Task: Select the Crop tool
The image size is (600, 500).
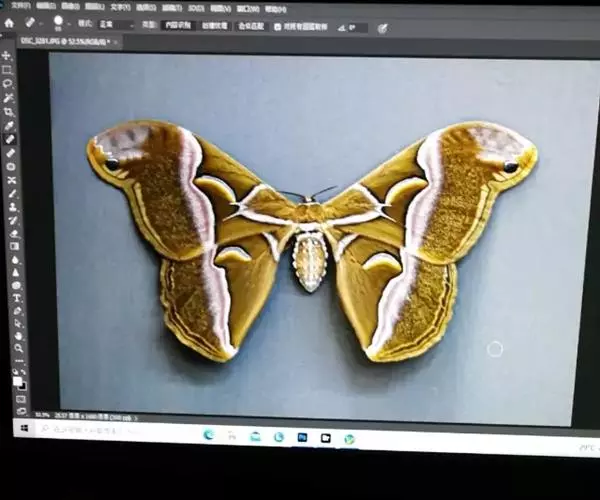Action: tap(9, 112)
